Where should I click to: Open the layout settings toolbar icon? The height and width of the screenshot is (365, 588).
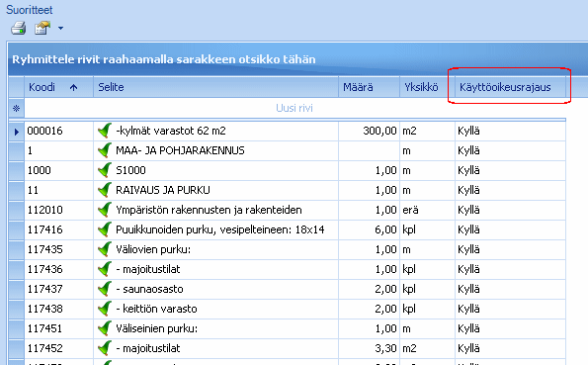[x=42, y=28]
